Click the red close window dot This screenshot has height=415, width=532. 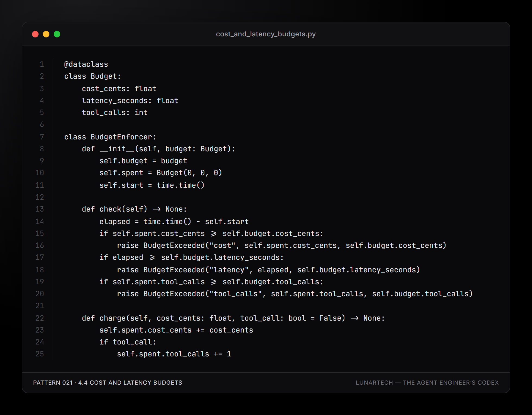point(35,34)
